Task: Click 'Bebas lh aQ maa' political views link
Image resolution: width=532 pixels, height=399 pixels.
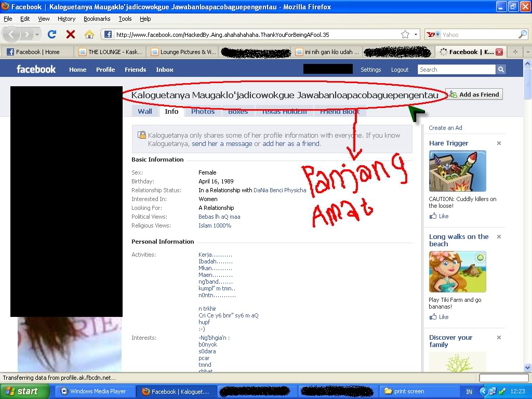Action: 219,217
